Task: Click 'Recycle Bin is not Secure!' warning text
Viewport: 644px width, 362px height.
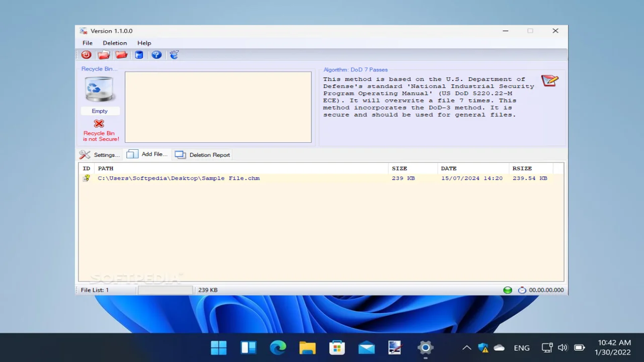Action: 101,136
